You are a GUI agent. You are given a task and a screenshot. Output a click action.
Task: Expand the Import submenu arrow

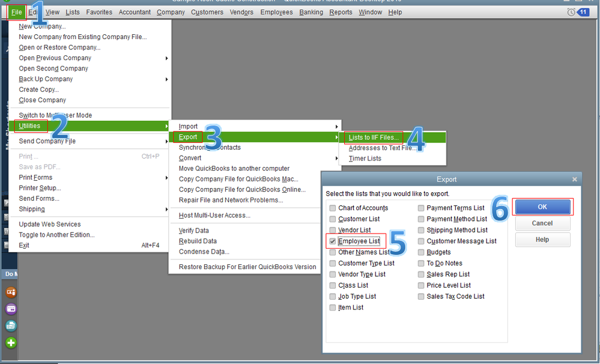336,127
